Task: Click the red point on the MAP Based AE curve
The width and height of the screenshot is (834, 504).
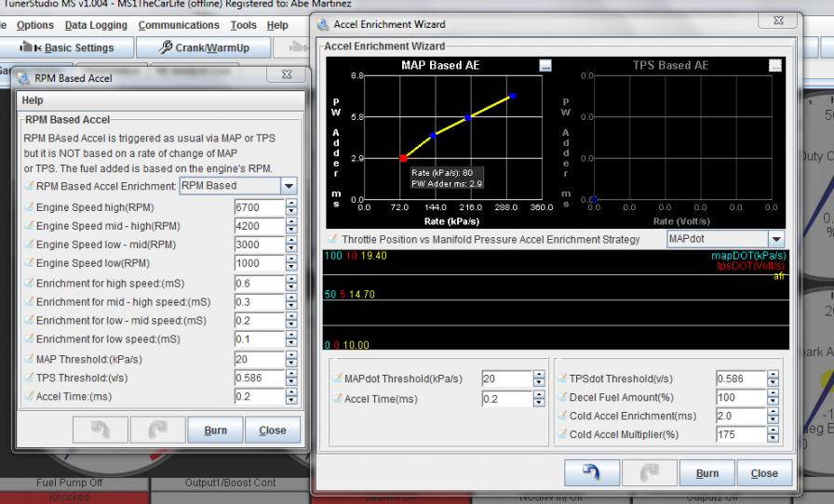Action: (x=403, y=158)
